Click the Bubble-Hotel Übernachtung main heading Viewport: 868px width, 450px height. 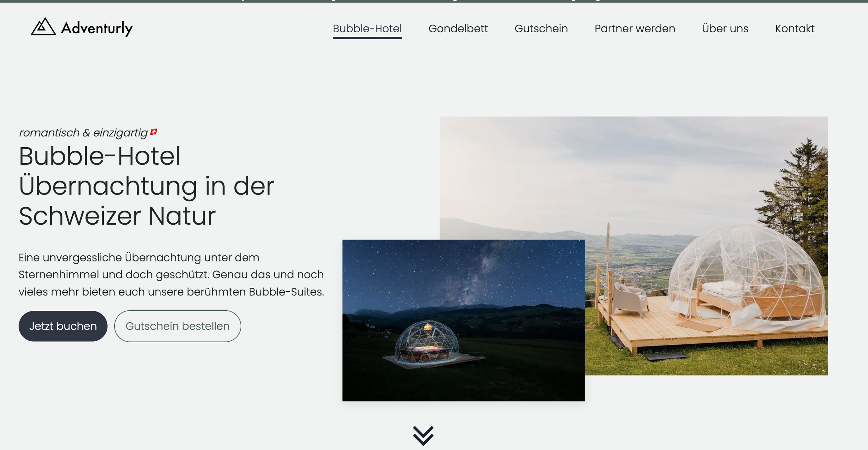coord(146,186)
